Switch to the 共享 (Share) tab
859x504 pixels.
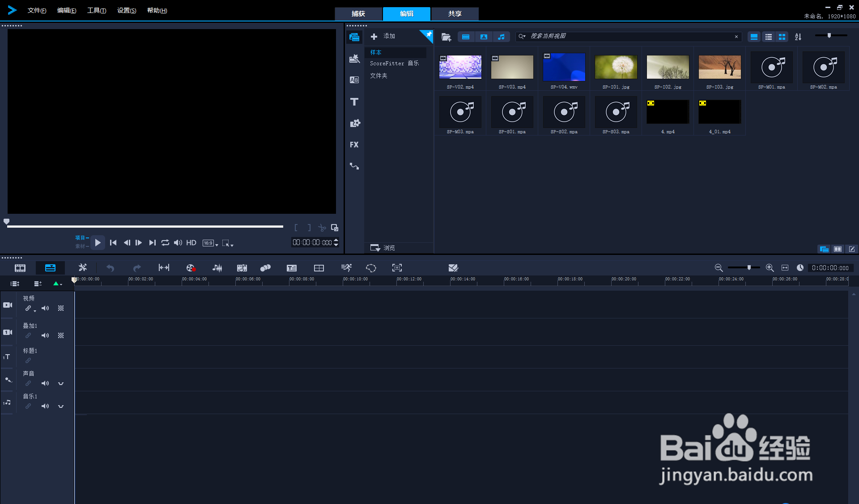click(x=455, y=14)
